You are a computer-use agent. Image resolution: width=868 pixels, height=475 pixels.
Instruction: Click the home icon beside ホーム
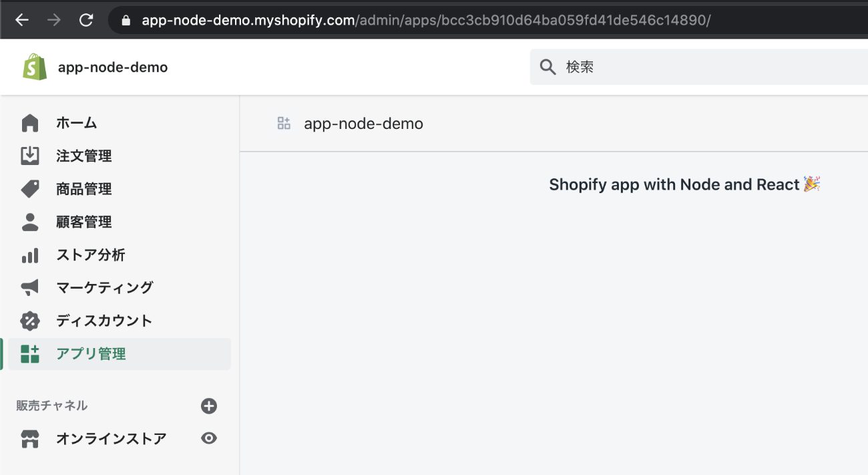click(x=30, y=123)
